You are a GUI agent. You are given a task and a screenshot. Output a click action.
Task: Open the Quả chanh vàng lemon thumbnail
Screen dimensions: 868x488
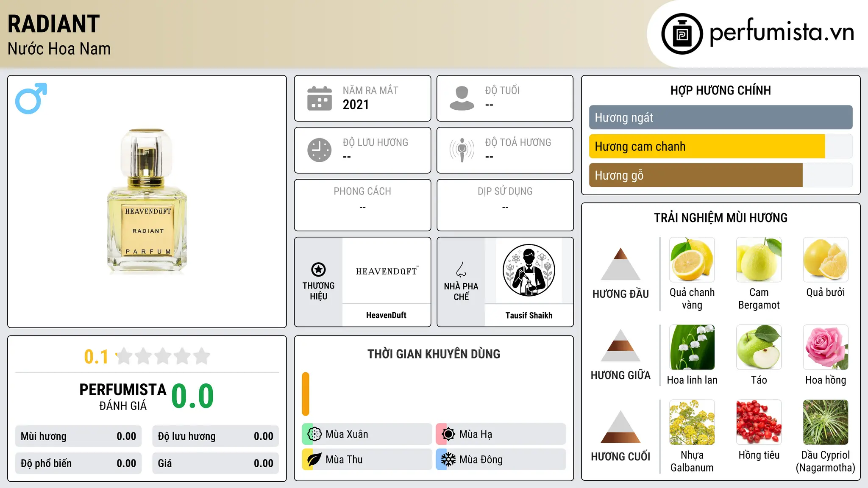coord(692,260)
